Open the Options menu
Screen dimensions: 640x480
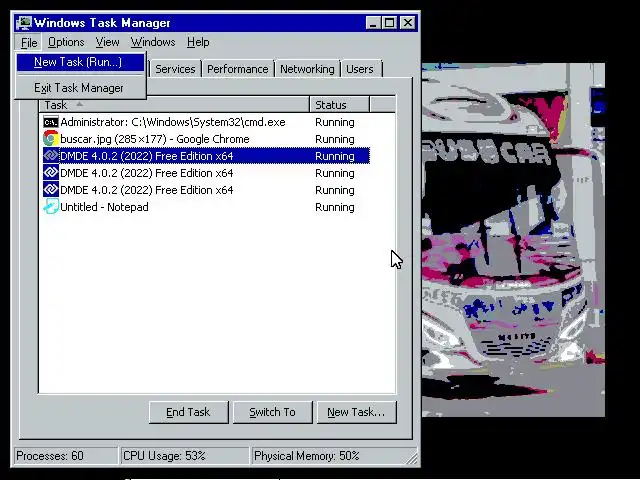pyautogui.click(x=66, y=42)
